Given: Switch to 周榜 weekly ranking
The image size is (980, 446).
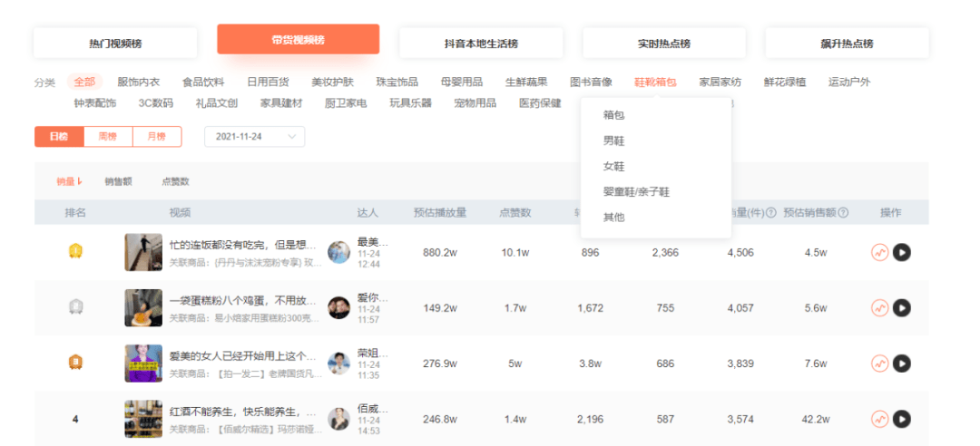Looking at the screenshot, I should pyautogui.click(x=108, y=137).
